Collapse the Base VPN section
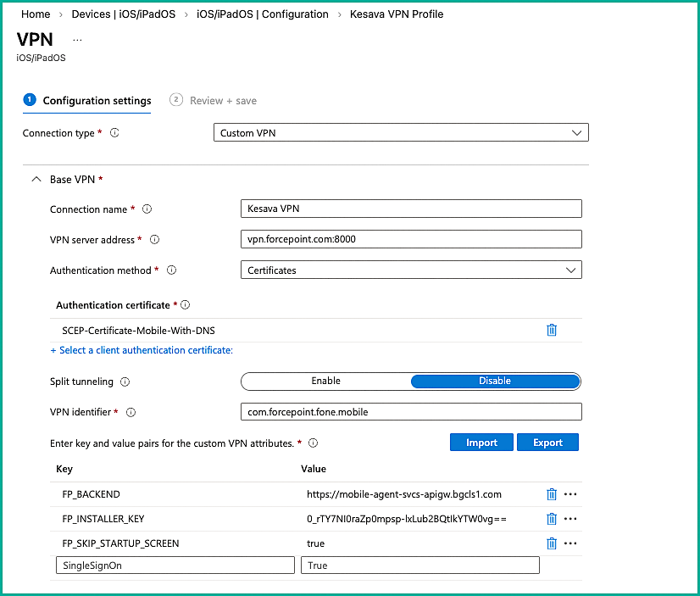This screenshot has width=700, height=596. (x=36, y=180)
